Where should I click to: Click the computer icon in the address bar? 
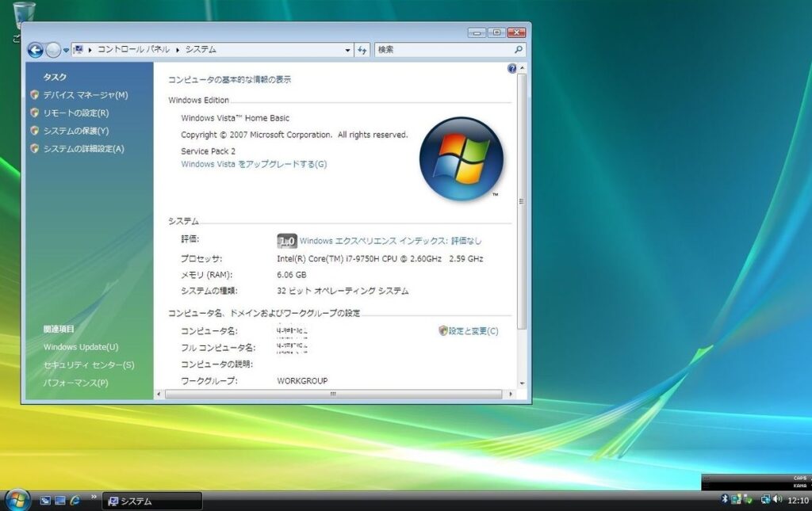tap(78, 50)
